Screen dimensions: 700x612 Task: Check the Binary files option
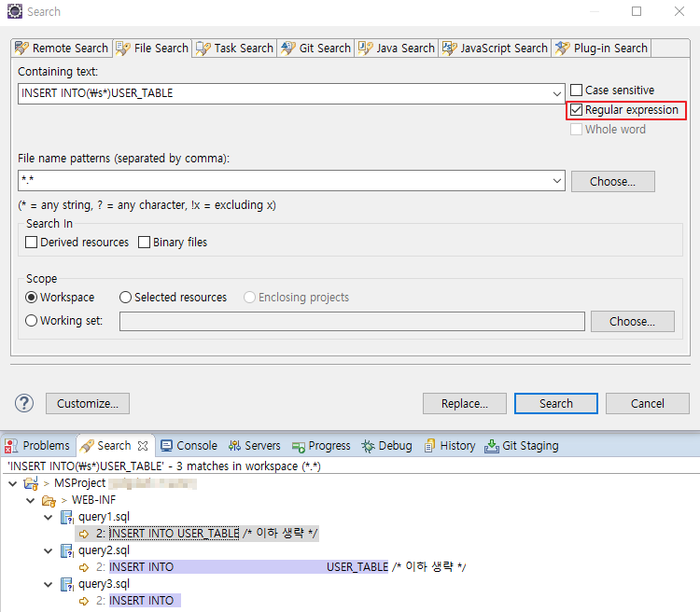click(144, 243)
